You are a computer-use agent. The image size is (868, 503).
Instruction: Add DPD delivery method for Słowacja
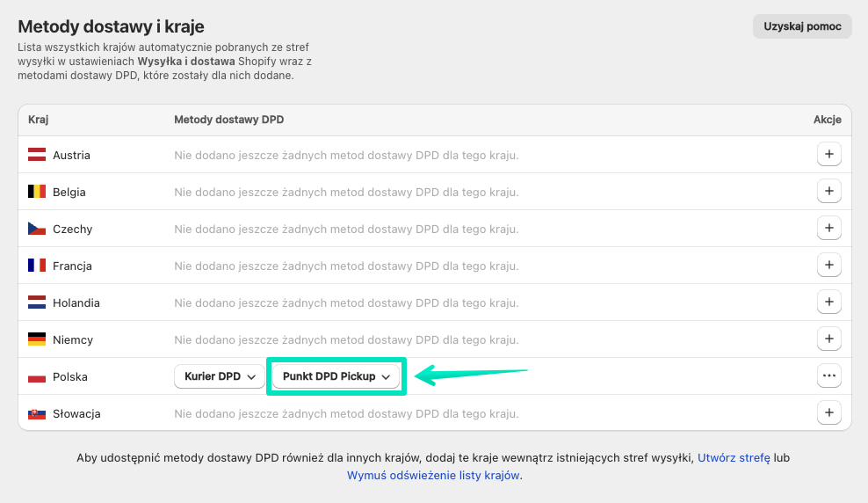pos(828,412)
